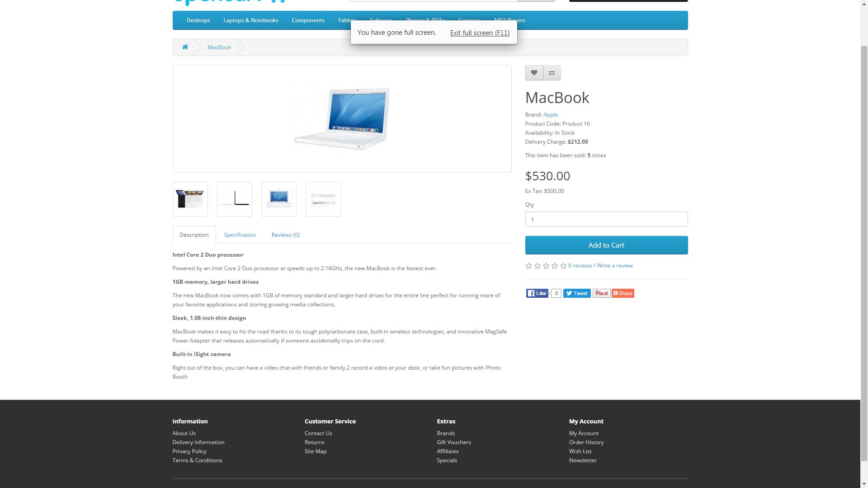Viewport: 868px width, 488px height.
Task: Open Wish List footer link
Action: (580, 451)
